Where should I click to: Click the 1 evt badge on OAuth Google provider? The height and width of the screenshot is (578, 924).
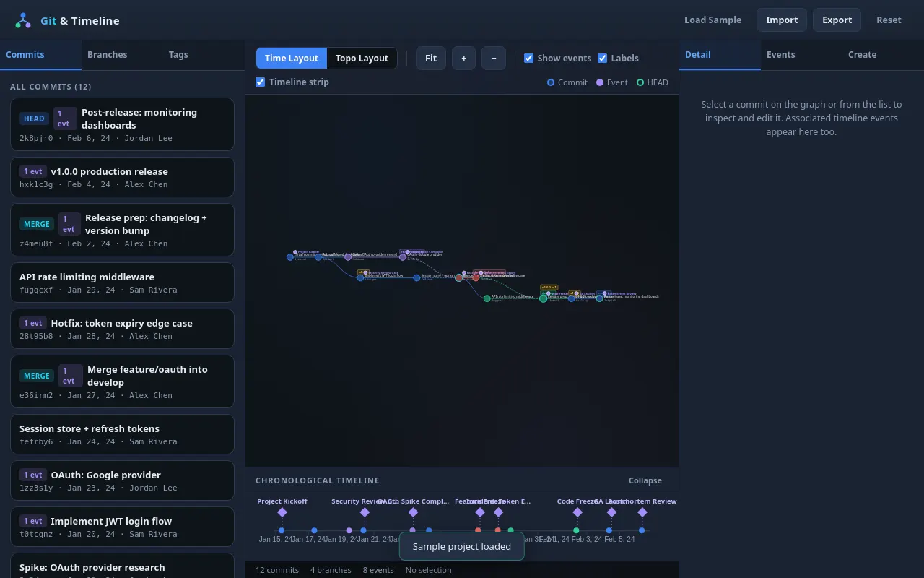pyautogui.click(x=33, y=475)
